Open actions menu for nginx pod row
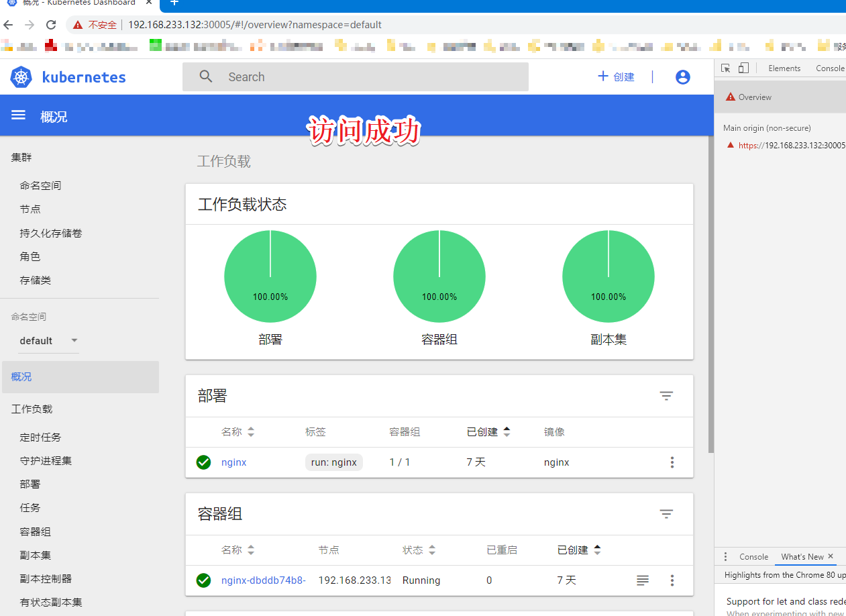The height and width of the screenshot is (616, 846). click(x=672, y=580)
